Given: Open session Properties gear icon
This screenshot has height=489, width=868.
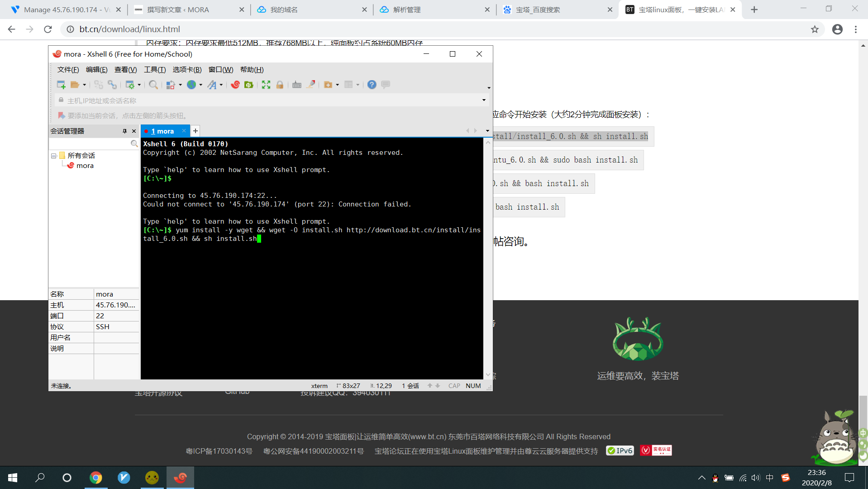Looking at the screenshot, I should [x=130, y=85].
